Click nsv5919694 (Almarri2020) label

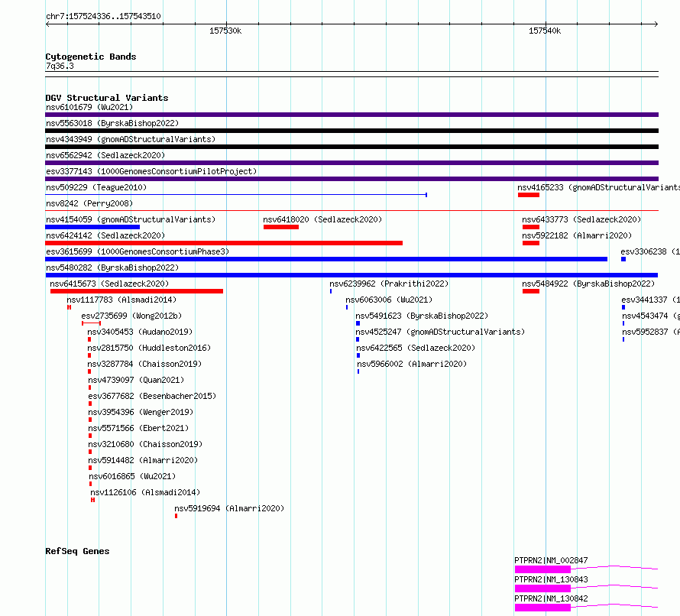pyautogui.click(x=229, y=508)
